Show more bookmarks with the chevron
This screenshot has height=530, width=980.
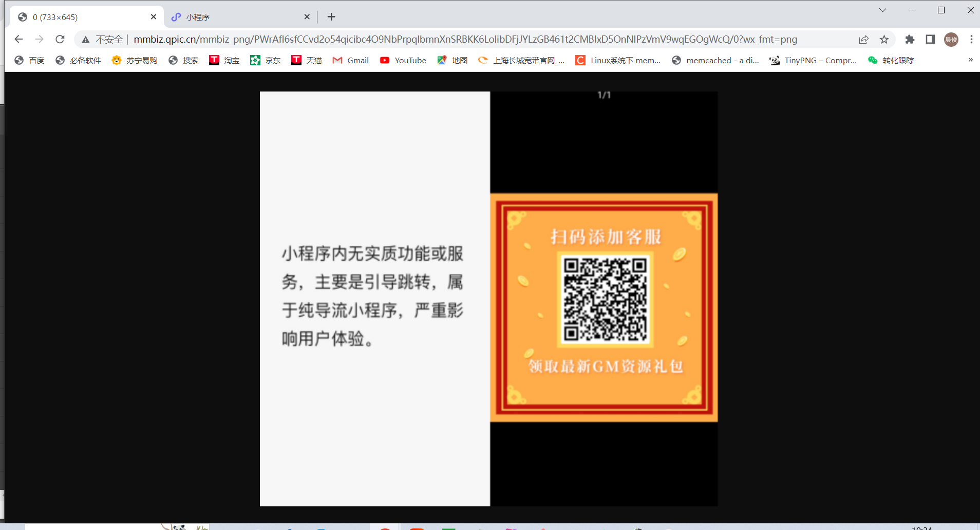(x=970, y=60)
